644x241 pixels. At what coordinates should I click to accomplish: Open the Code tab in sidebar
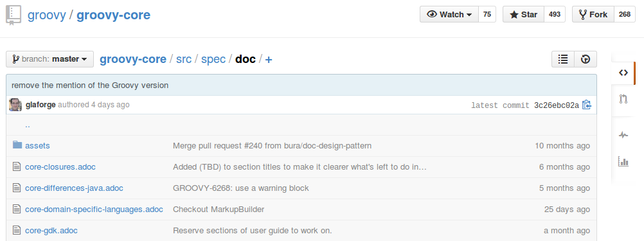623,73
